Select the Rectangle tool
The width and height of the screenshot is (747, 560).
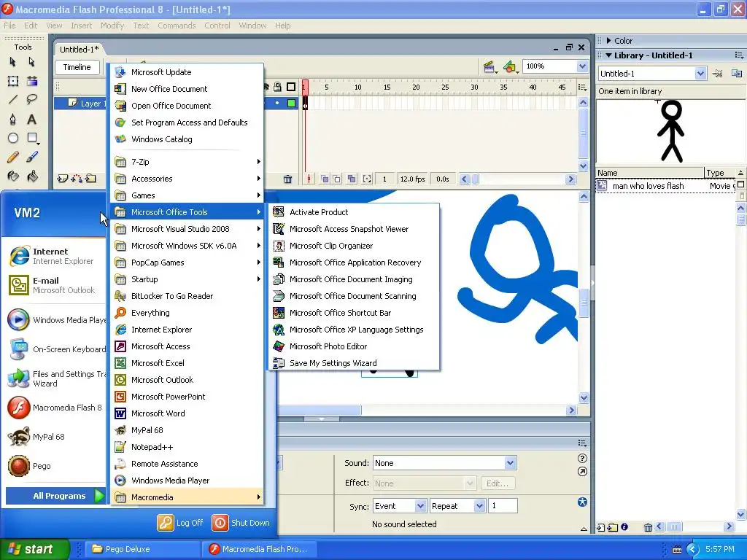[x=32, y=138]
